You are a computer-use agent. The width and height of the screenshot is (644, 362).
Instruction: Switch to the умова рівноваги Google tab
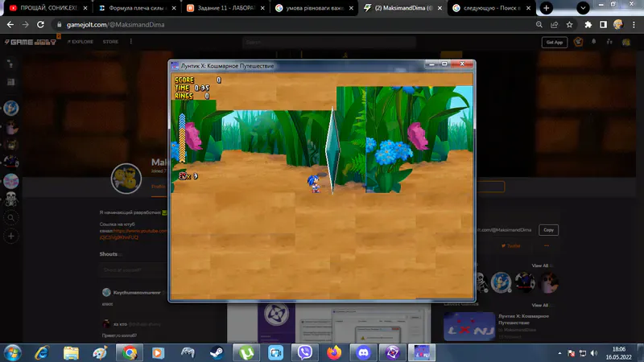point(314,8)
